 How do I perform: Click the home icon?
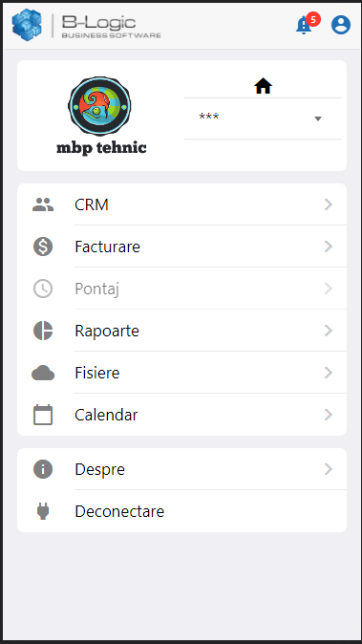[263, 86]
